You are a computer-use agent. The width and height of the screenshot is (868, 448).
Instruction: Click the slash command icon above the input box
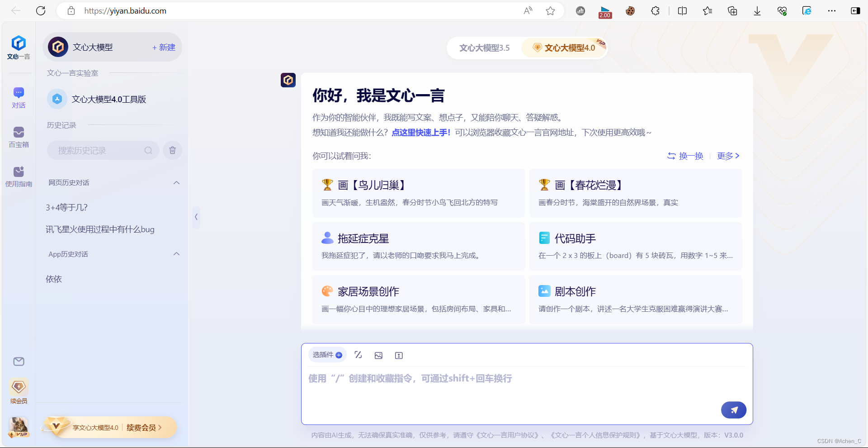tap(358, 355)
